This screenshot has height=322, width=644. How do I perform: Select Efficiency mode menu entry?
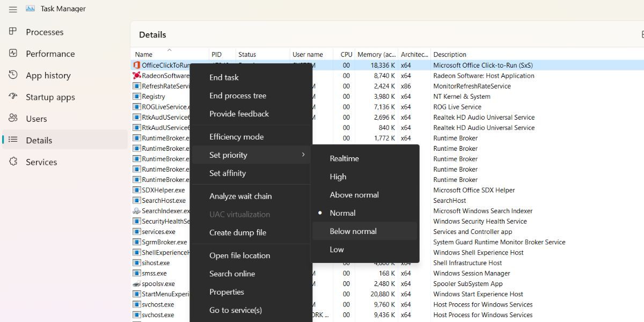click(251, 137)
